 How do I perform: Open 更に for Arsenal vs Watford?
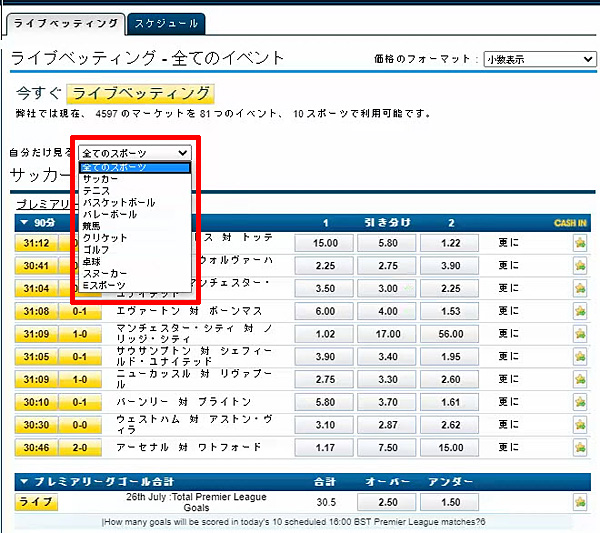pyautogui.click(x=509, y=447)
